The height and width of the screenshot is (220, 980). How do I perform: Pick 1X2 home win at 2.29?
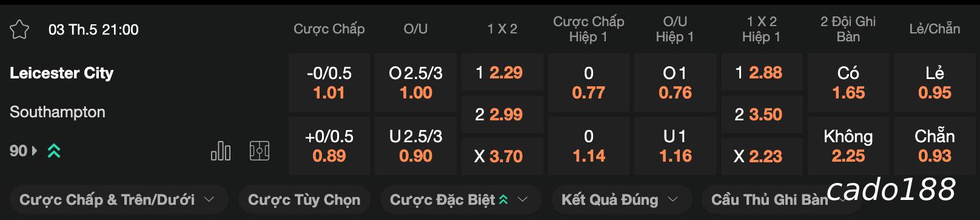click(x=502, y=72)
